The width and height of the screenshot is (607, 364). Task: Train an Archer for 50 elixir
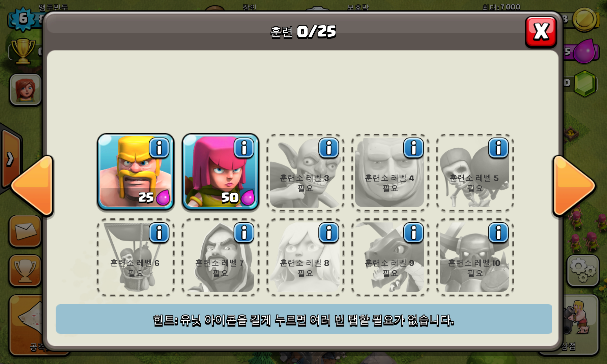coord(221,172)
